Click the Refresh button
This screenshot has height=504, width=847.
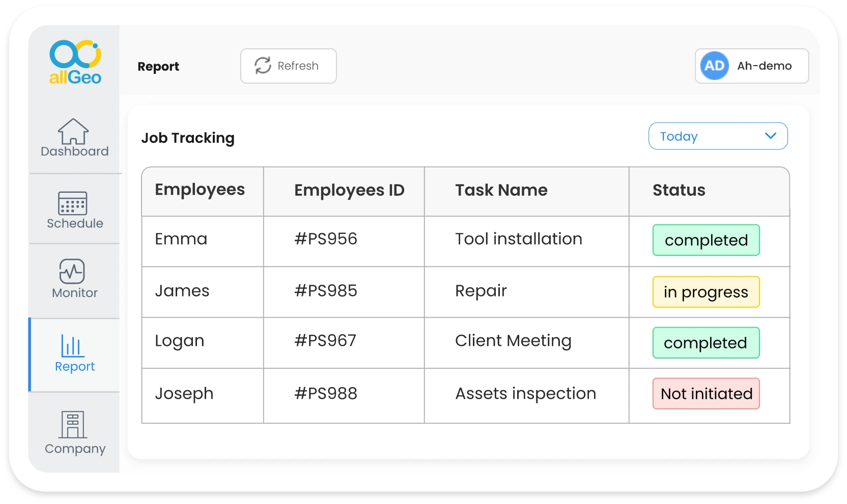pyautogui.click(x=288, y=66)
